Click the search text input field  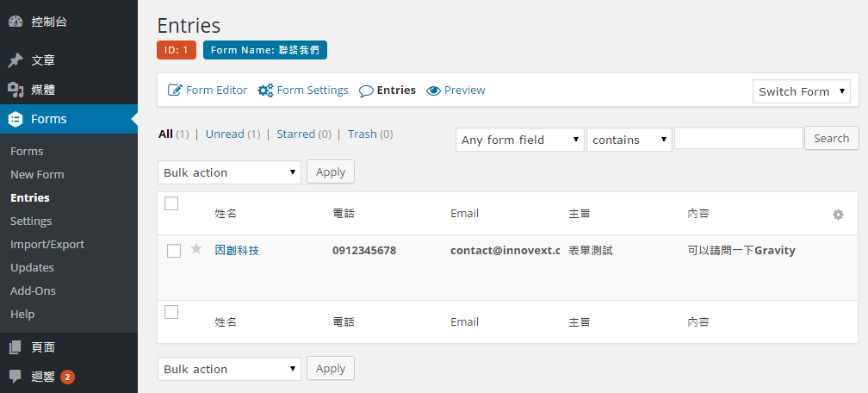click(738, 139)
